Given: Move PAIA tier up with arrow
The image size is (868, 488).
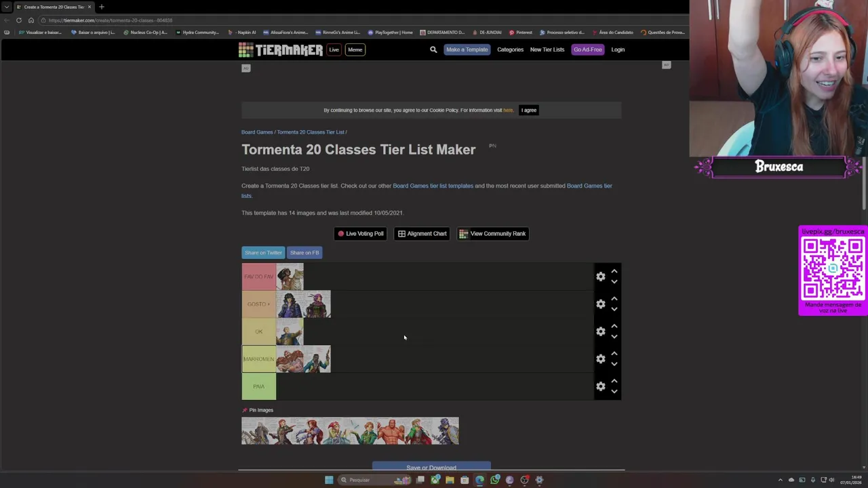Looking at the screenshot, I should tap(614, 381).
